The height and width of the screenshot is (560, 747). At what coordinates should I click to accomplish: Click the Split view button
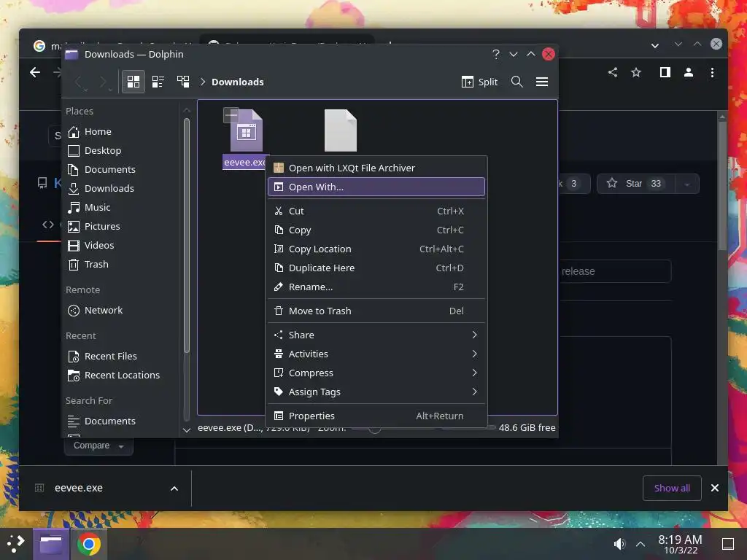pos(480,82)
